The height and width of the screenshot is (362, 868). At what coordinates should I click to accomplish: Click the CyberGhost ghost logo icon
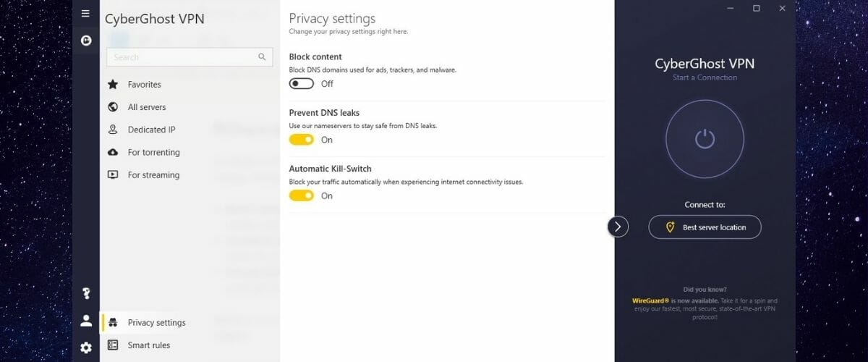85,41
